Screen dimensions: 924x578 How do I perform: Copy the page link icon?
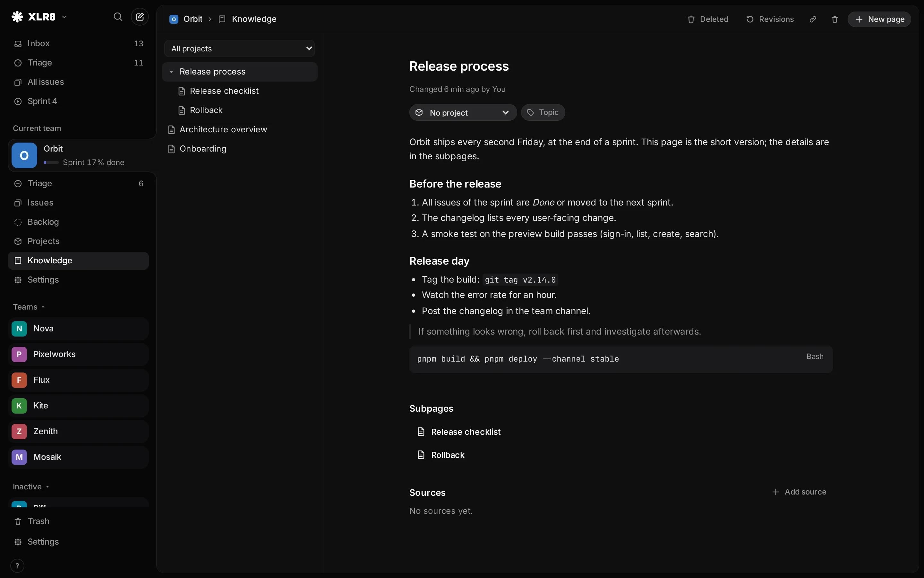[813, 19]
